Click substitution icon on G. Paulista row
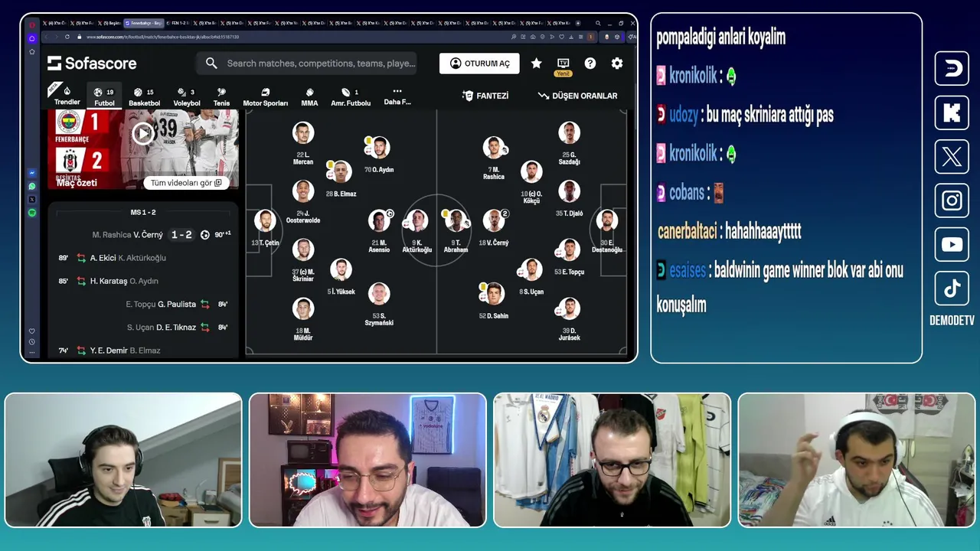Viewport: 980px width, 551px height. (204, 304)
